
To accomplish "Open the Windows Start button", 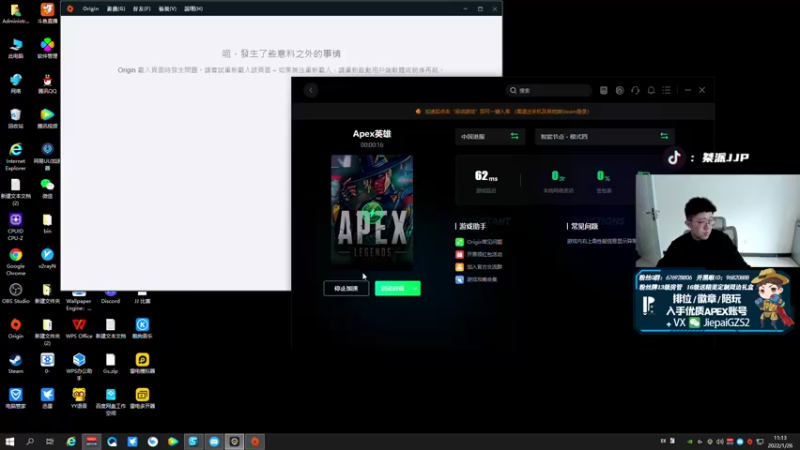I will 10,442.
